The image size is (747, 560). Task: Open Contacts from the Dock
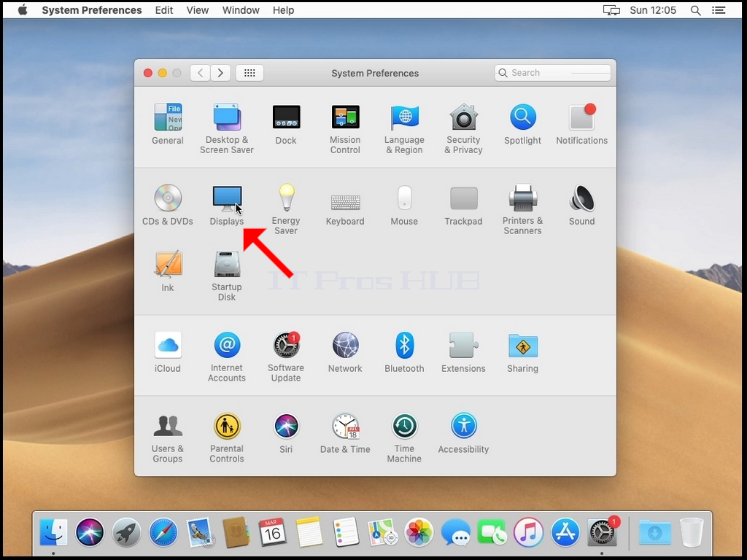click(236, 532)
